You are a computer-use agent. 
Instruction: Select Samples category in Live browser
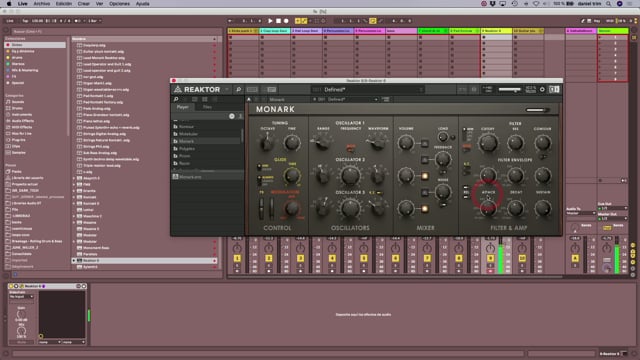click(x=18, y=153)
